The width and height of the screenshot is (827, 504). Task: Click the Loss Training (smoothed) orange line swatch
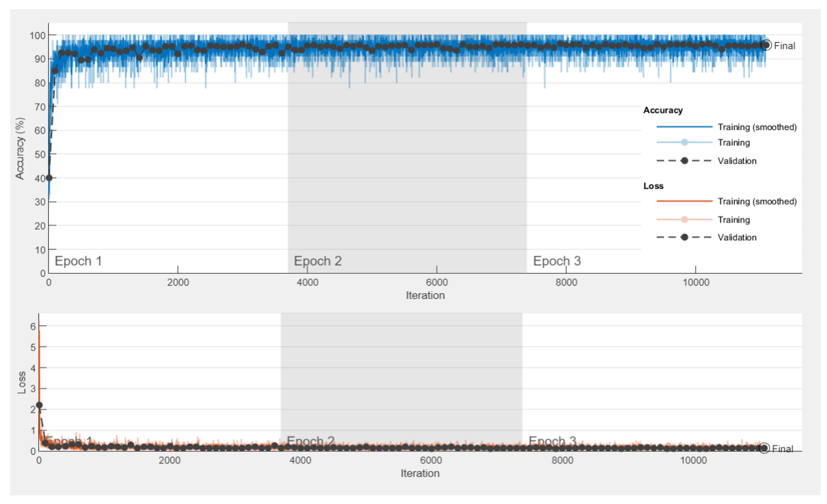click(x=684, y=201)
